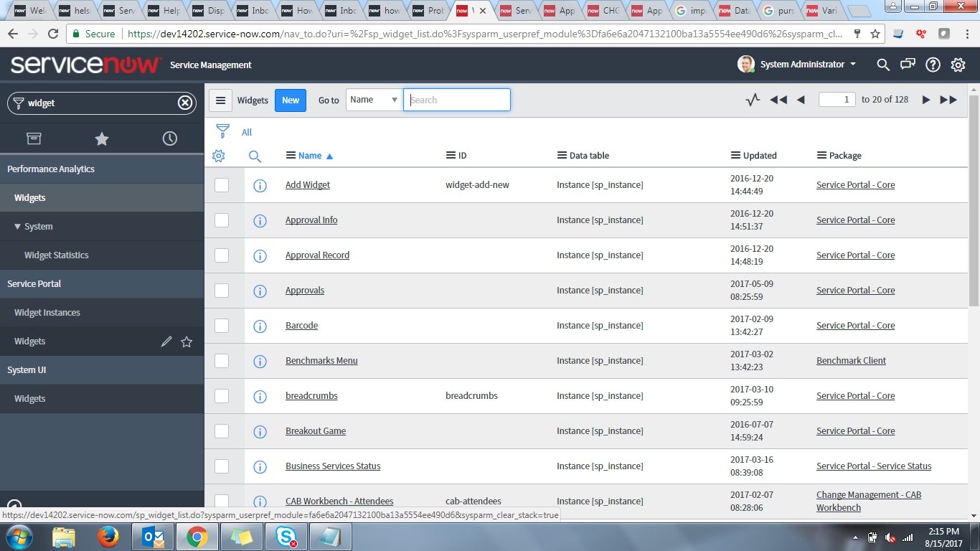Open the list controls hamburger menu
Screen dimensions: 980x551
[220, 100]
